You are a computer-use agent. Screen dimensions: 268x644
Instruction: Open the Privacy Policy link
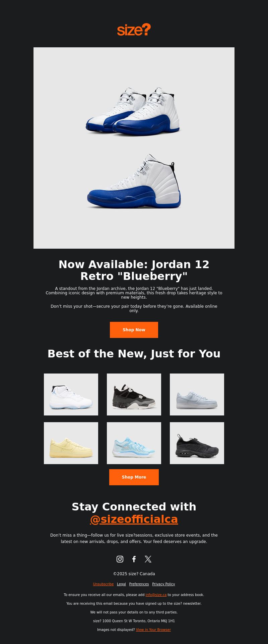163,584
